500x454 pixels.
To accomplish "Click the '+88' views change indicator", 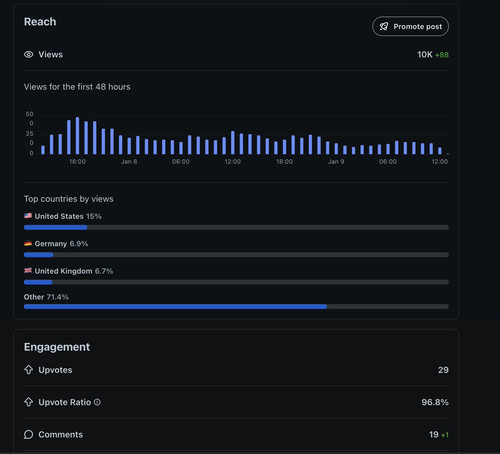I will point(442,55).
